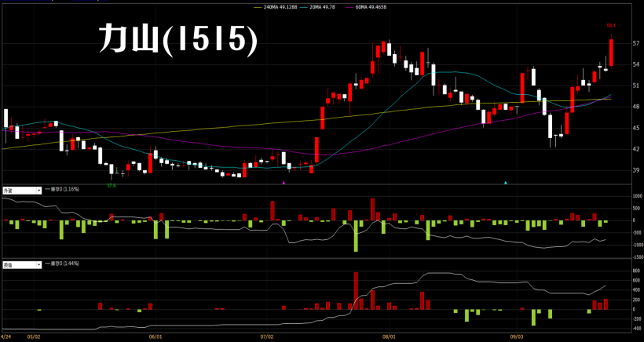Click the 58.4 high price label

611,26
